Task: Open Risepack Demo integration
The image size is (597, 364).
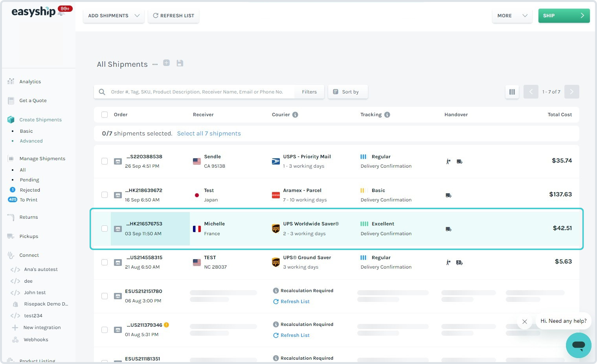Action: point(46,304)
